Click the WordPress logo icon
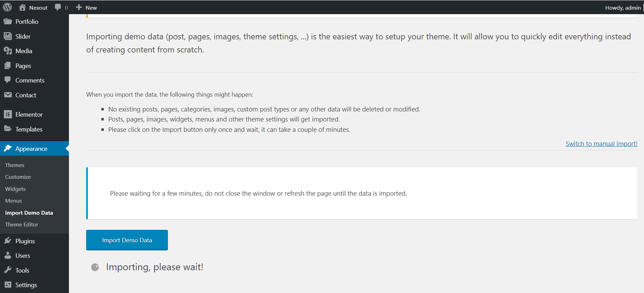The width and height of the screenshot is (644, 293). tap(7, 7)
